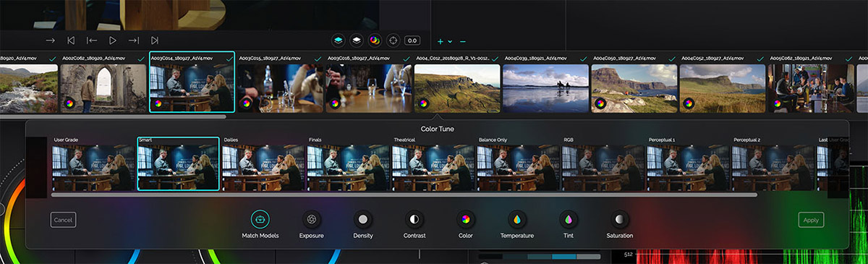Open the Contrast adjustment
Viewport: 868px width, 264px height.
tap(414, 219)
